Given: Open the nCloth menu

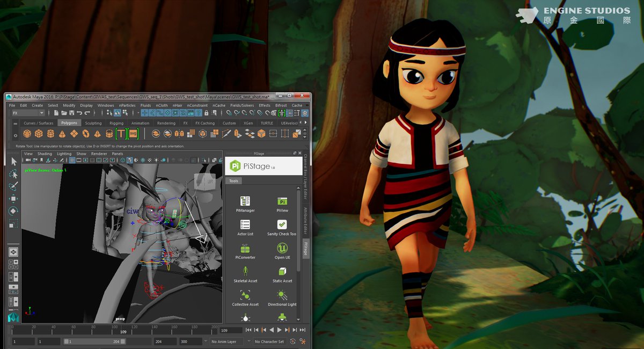Looking at the screenshot, I should pos(162,105).
